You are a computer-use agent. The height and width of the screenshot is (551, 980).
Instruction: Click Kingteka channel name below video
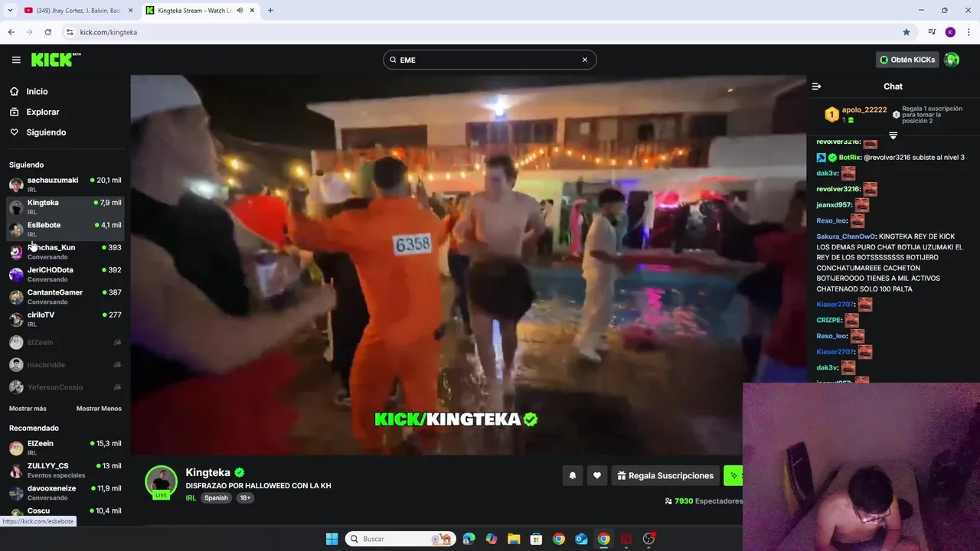[208, 472]
